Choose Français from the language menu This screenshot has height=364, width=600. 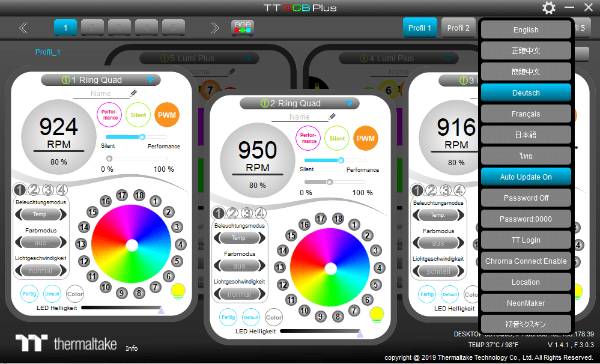526,114
